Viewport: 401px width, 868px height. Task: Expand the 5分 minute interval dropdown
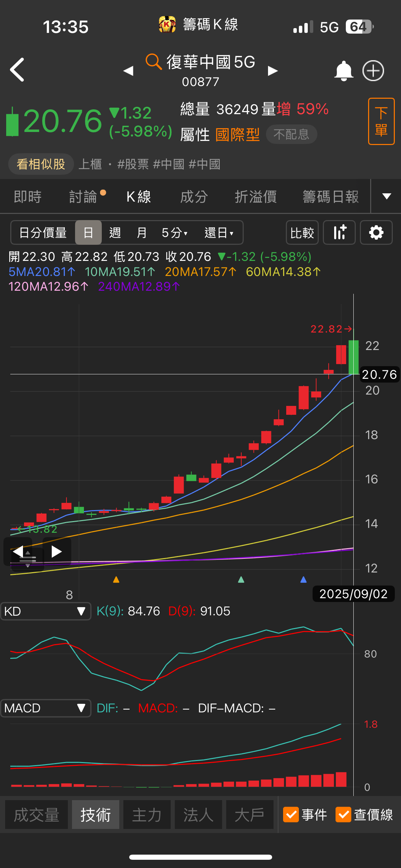[x=174, y=233]
